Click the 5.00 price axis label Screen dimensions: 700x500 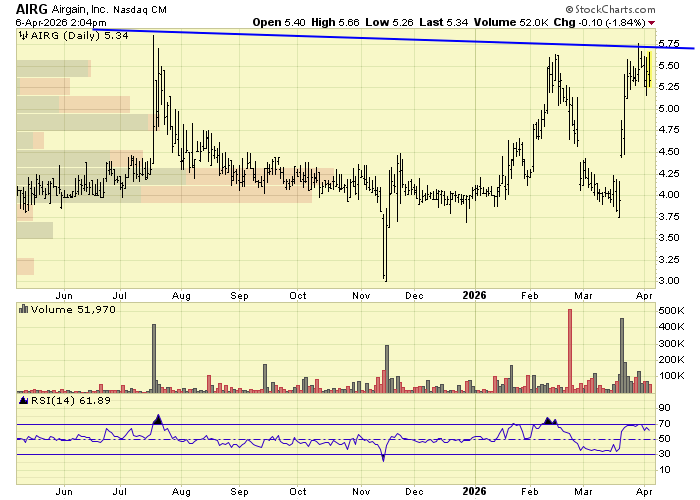(x=669, y=108)
